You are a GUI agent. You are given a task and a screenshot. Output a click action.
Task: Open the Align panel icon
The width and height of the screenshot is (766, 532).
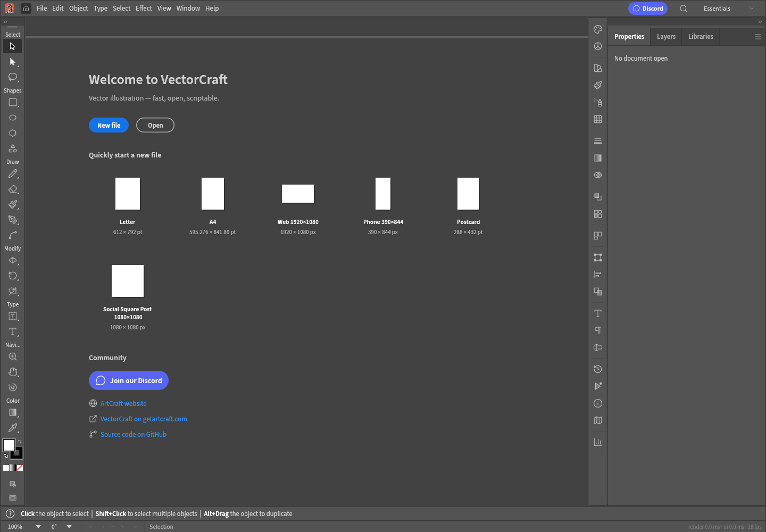coord(598,275)
